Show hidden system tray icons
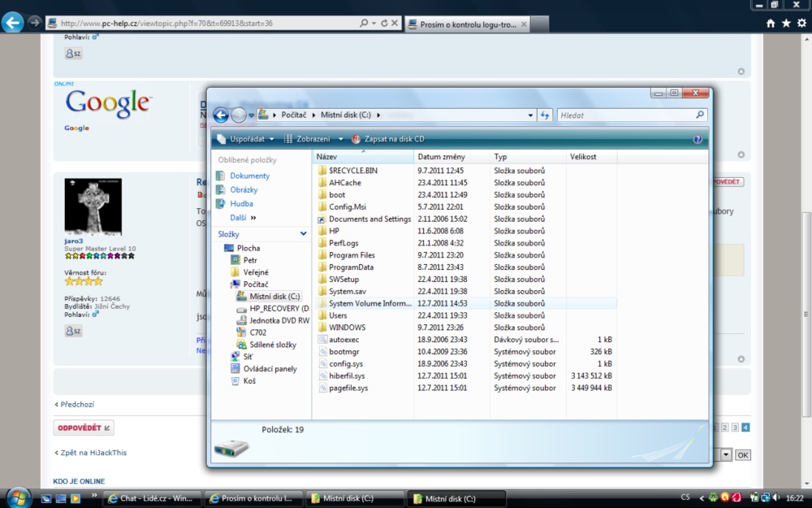The height and width of the screenshot is (508, 812). pyautogui.click(x=702, y=497)
